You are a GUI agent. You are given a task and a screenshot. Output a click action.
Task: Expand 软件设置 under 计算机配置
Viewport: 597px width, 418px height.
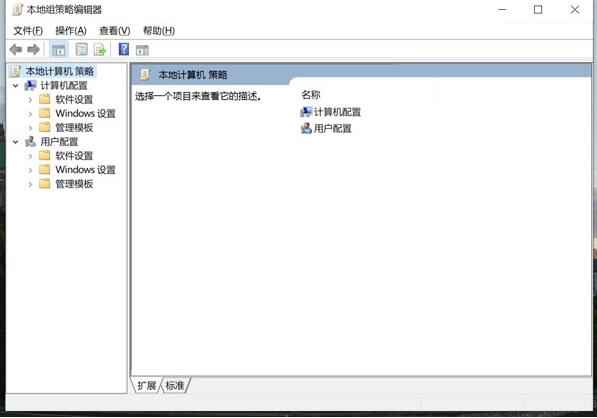(x=30, y=100)
